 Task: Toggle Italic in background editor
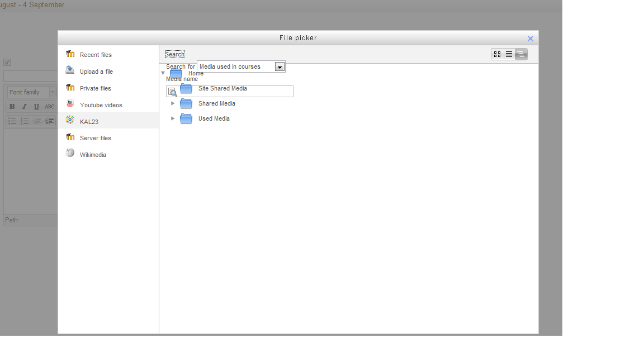[24, 106]
